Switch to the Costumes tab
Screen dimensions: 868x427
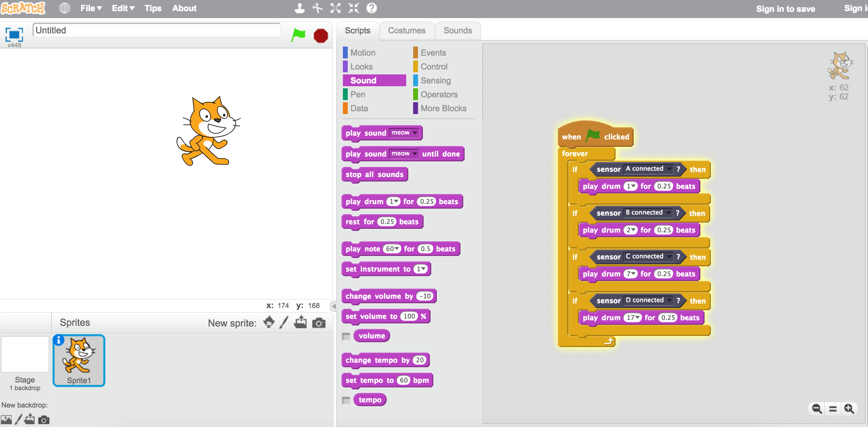click(x=406, y=31)
